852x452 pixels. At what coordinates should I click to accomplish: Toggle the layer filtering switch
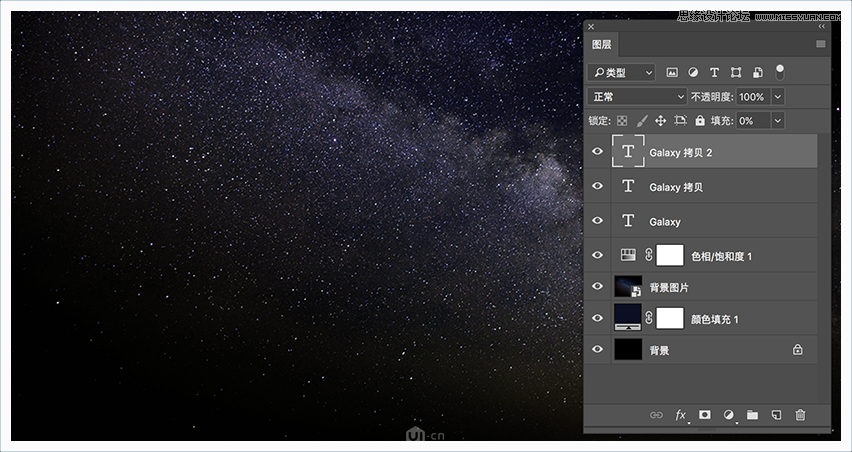point(780,72)
